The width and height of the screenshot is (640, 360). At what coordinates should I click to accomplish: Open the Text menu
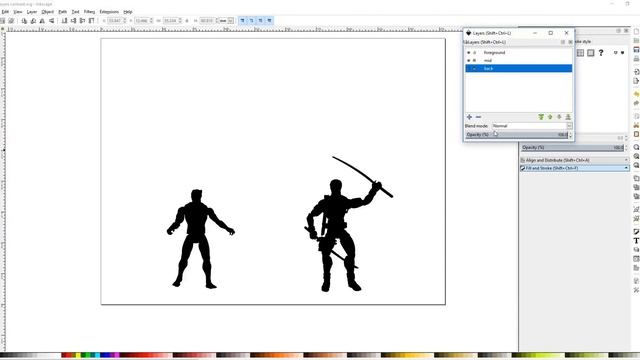click(x=76, y=12)
